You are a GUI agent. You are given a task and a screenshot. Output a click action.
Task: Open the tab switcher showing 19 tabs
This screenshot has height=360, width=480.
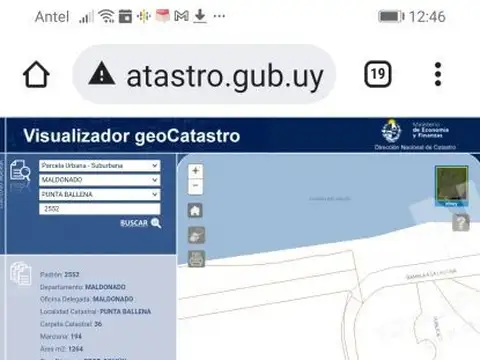[x=378, y=74]
